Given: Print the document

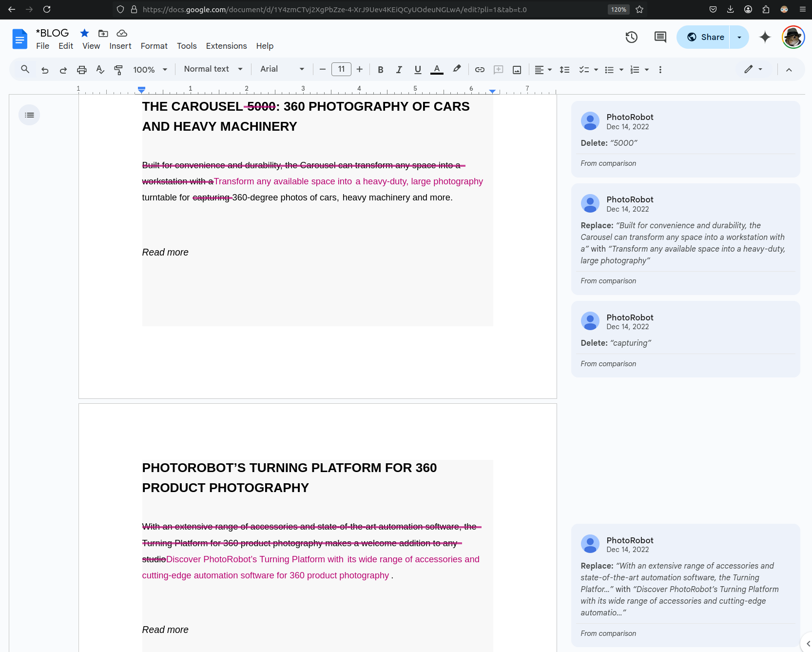Looking at the screenshot, I should pyautogui.click(x=82, y=70).
